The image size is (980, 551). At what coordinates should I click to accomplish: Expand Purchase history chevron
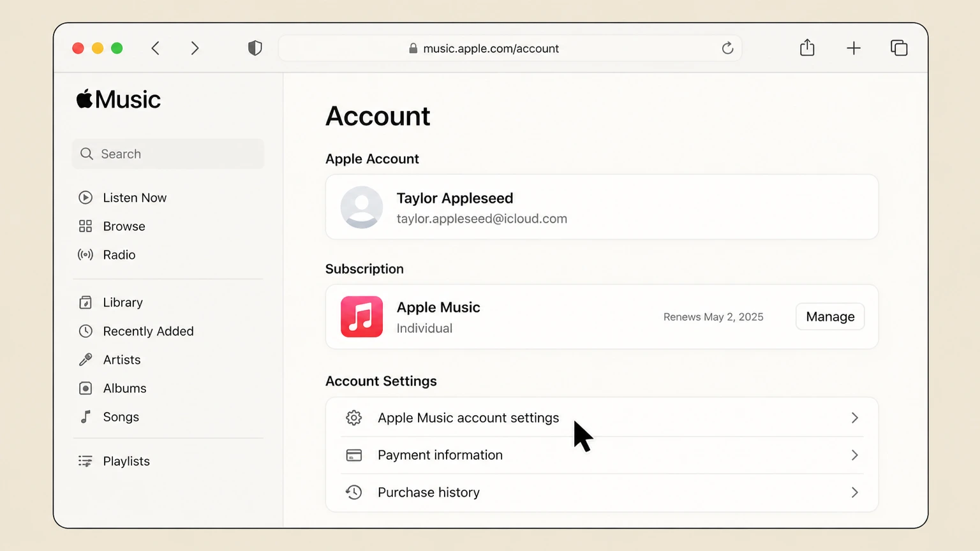pos(855,492)
